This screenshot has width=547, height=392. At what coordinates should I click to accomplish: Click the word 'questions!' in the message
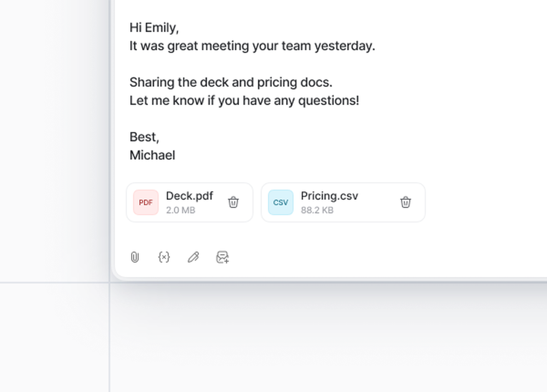(328, 101)
